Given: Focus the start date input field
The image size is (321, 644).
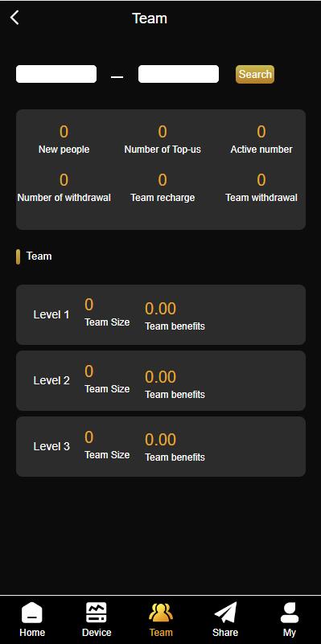Looking at the screenshot, I should 56,74.
